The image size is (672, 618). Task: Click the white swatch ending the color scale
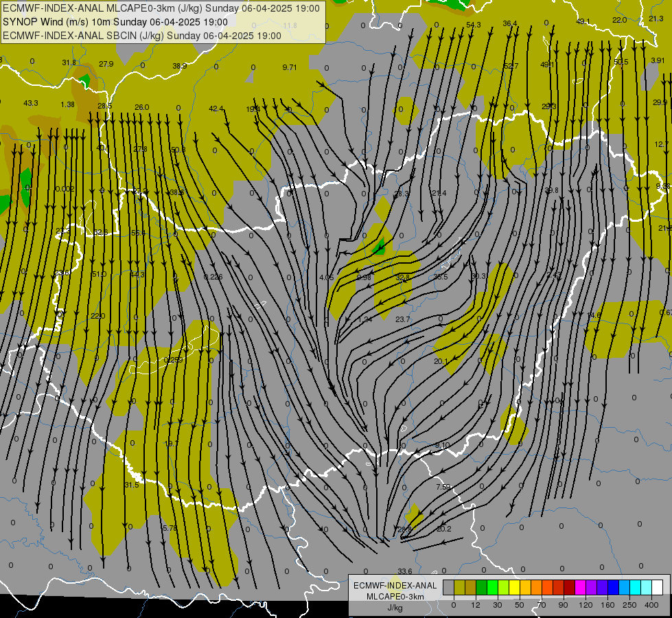(x=658, y=587)
